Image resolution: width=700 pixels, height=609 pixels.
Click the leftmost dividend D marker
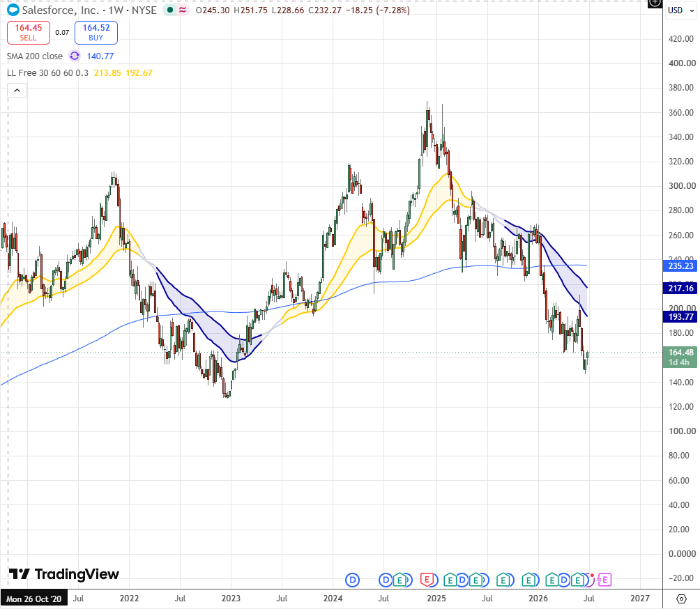click(x=353, y=580)
